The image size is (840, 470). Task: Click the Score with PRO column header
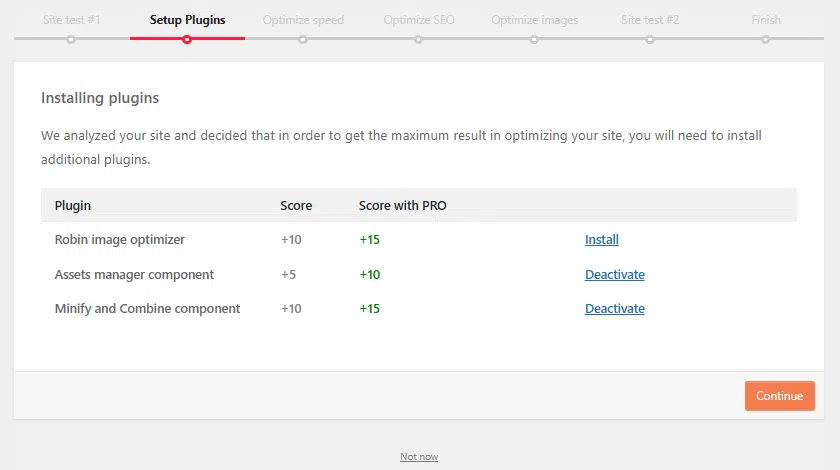(402, 206)
